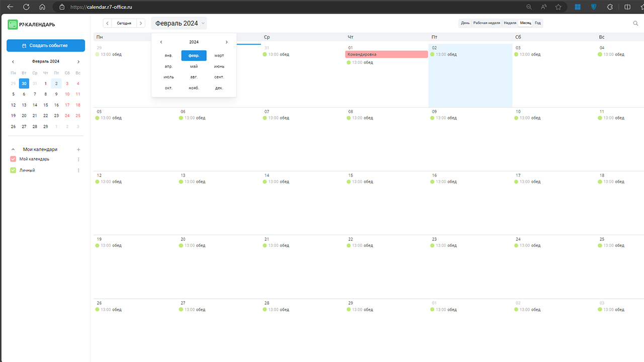
Task: Go to next period using header right arrow
Action: 141,23
